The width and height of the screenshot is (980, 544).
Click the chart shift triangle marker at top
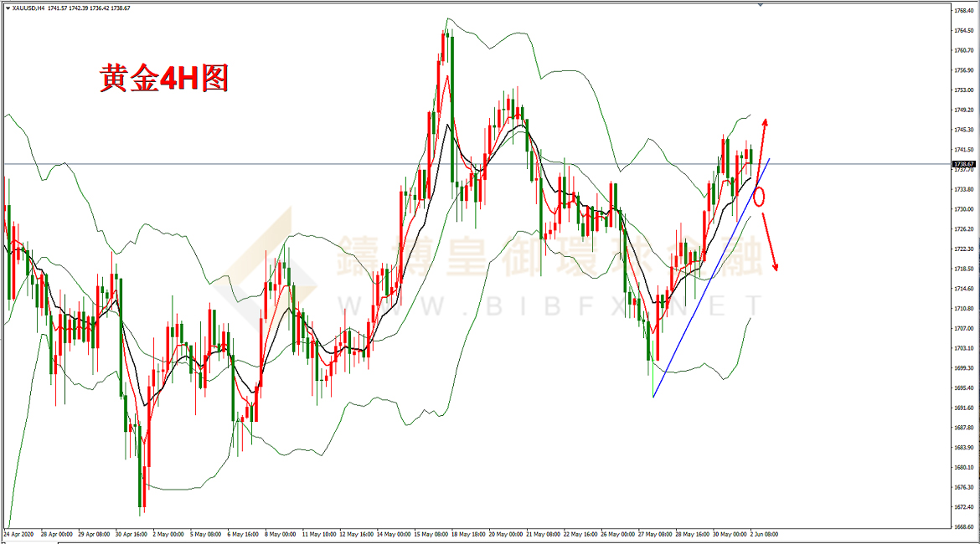(x=760, y=5)
